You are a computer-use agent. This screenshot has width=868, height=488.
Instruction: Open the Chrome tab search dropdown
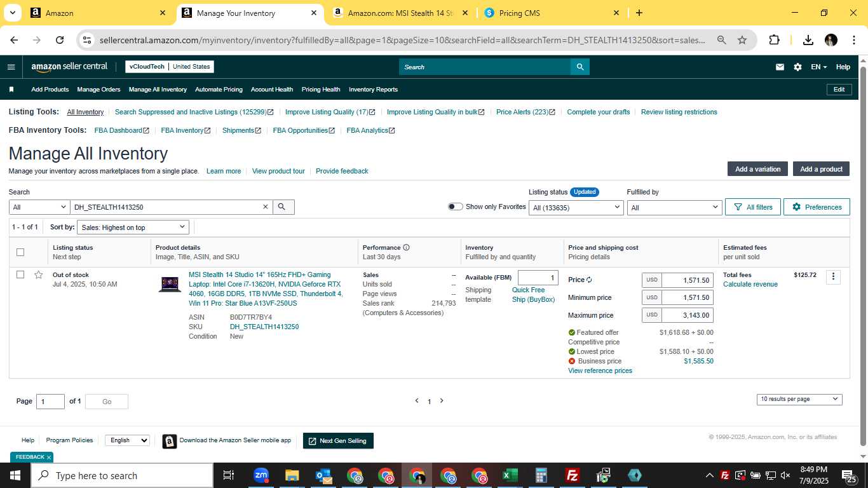[12, 13]
